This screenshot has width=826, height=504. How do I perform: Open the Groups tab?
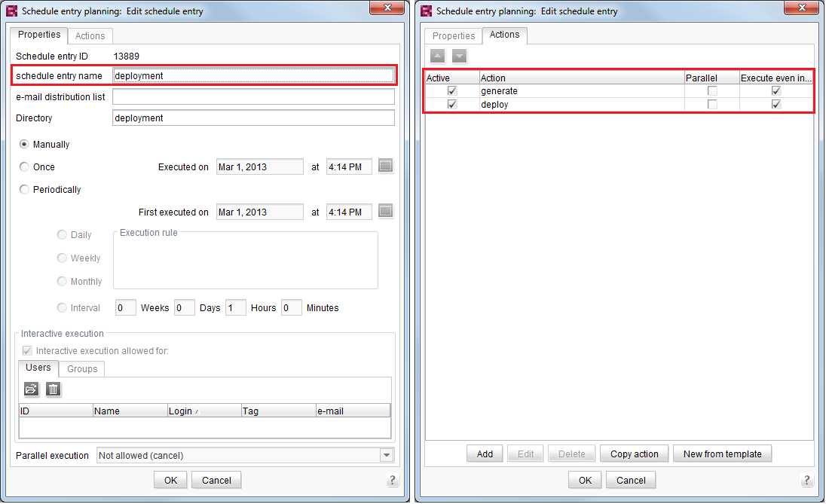point(82,368)
